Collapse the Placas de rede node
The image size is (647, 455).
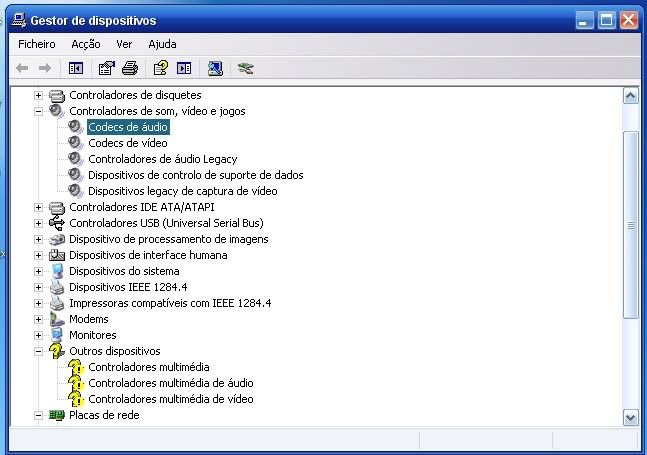coord(38,415)
